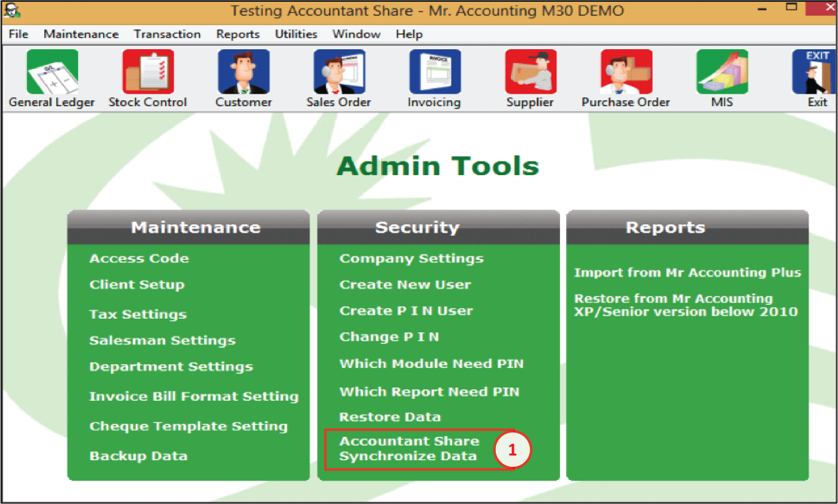Open Invoice Bill Format Setting
The height and width of the screenshot is (504, 838).
[x=194, y=397]
